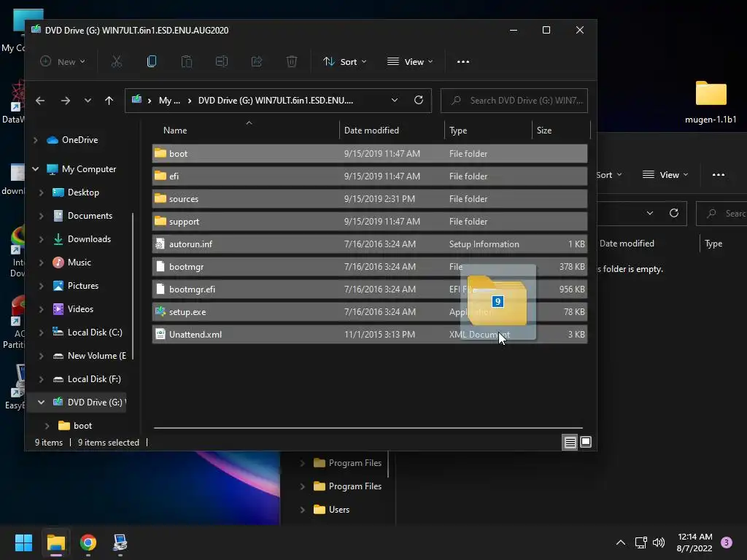Expand the Downloads tree node
Image resolution: width=747 pixels, height=560 pixels.
(41, 239)
